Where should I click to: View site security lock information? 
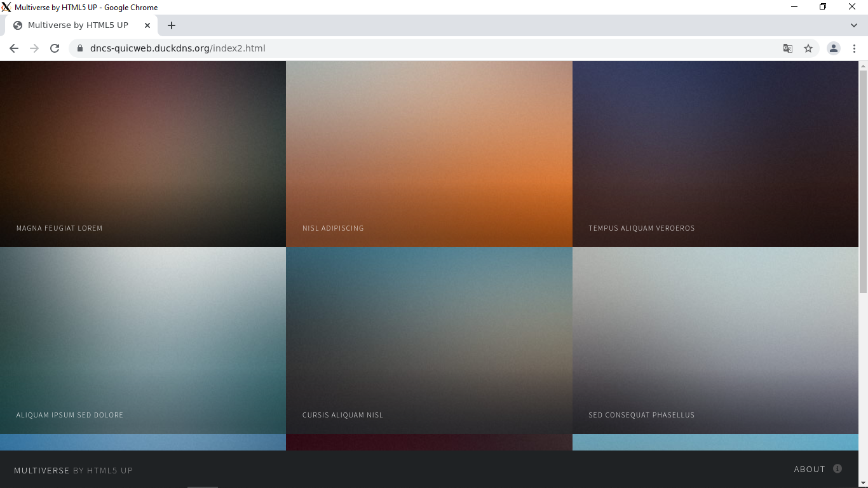coord(80,48)
